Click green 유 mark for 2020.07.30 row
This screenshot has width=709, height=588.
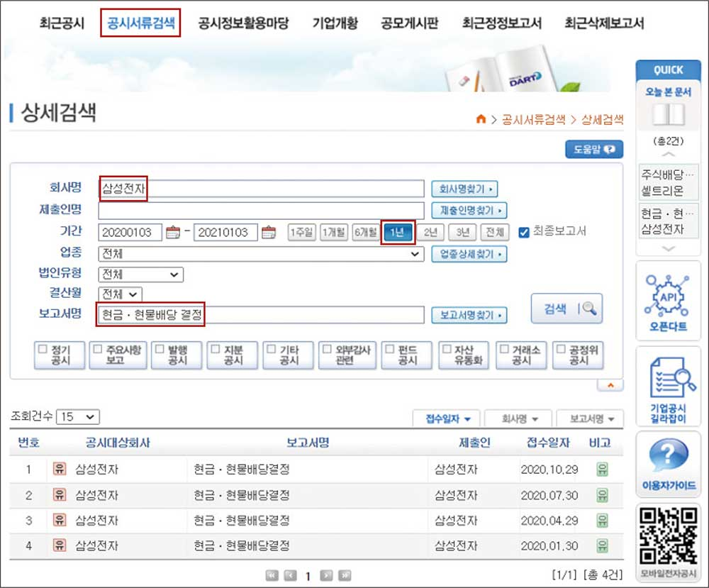tap(602, 495)
